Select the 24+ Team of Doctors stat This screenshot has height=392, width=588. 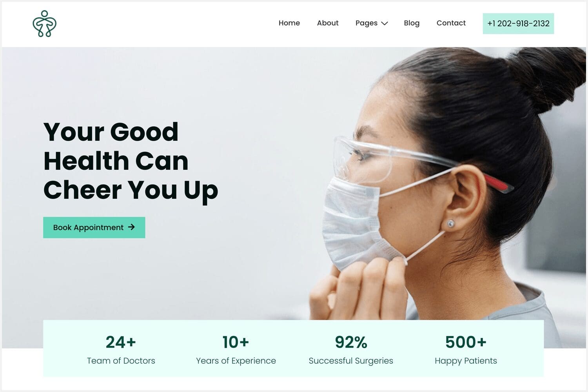(x=121, y=350)
